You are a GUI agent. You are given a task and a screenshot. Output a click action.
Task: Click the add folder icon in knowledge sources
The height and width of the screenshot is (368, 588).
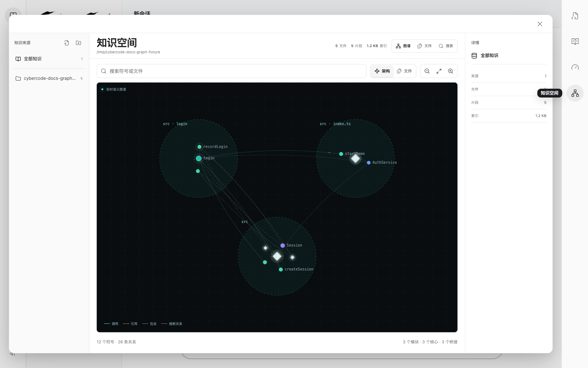coord(78,43)
